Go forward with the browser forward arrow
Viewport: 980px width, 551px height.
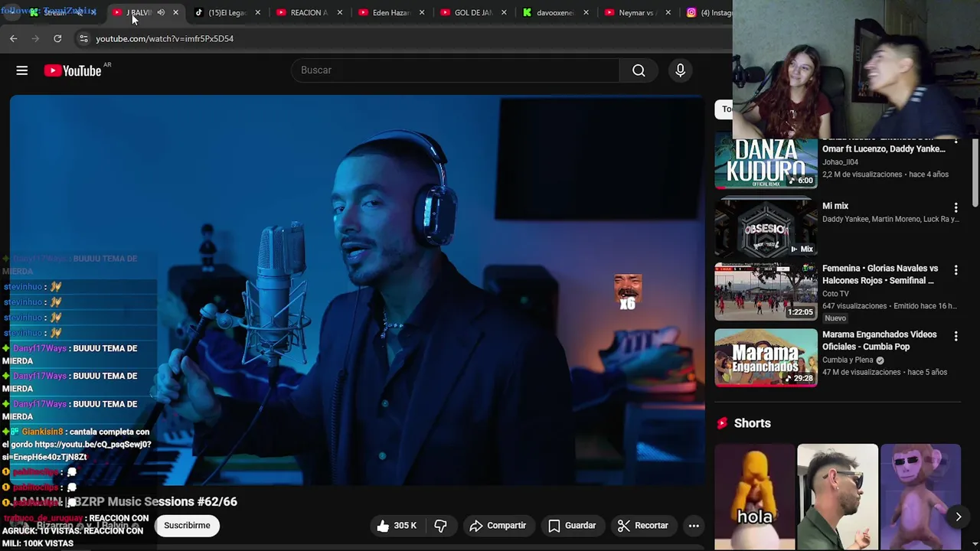[34, 38]
